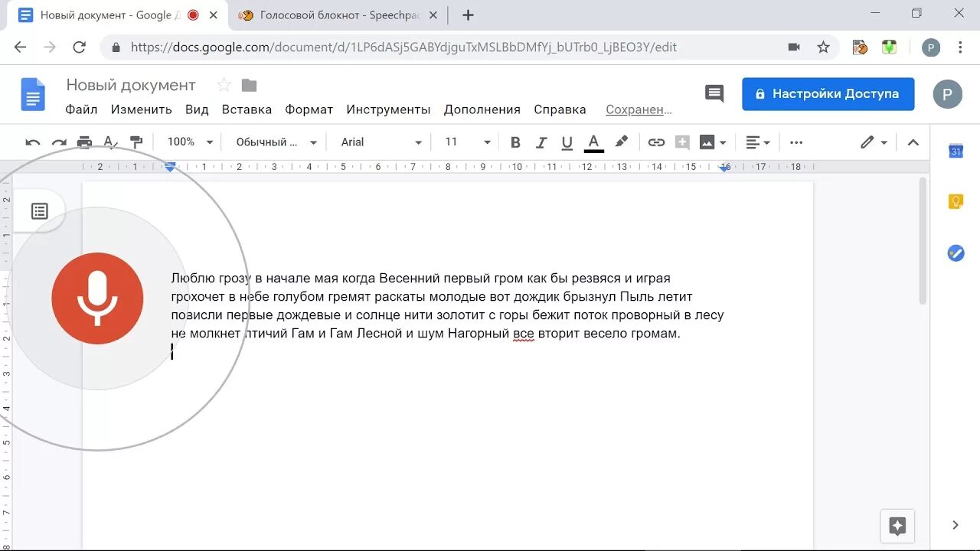The width and height of the screenshot is (980, 551).
Task: Open the highlight color marker tool
Action: click(621, 142)
